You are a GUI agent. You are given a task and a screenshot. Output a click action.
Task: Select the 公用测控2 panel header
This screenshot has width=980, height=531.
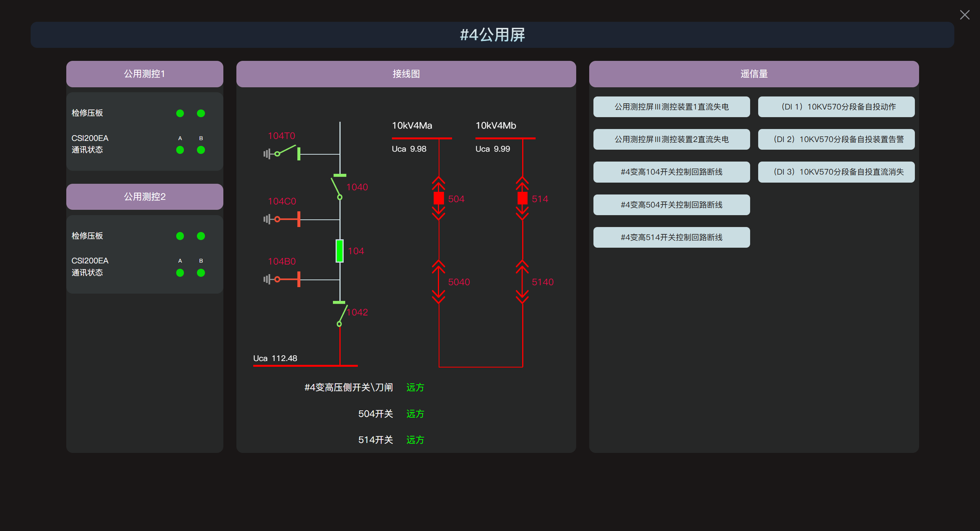click(144, 196)
